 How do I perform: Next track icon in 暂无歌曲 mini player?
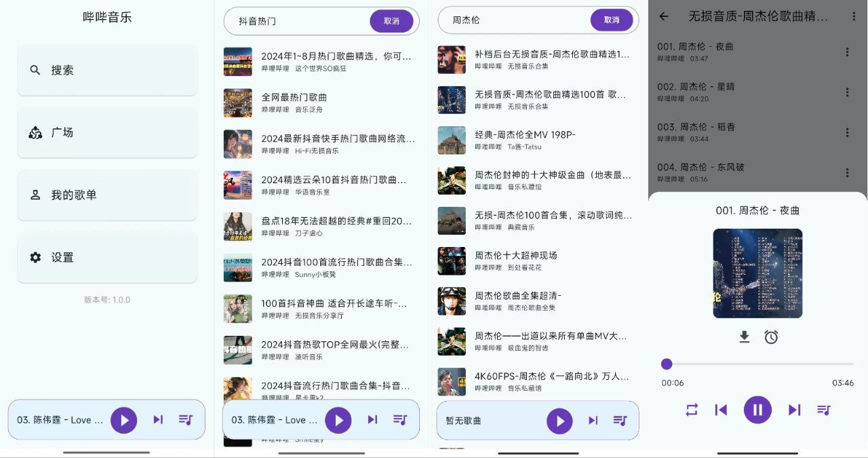(593, 421)
